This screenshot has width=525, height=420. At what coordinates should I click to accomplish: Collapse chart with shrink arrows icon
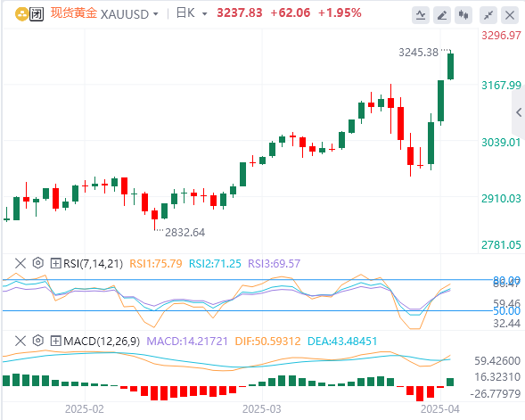coord(488,15)
